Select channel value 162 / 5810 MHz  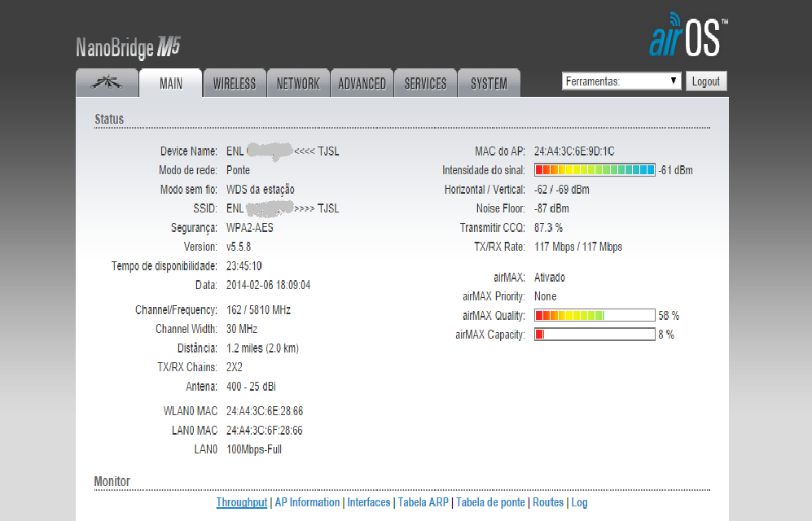pyautogui.click(x=258, y=310)
